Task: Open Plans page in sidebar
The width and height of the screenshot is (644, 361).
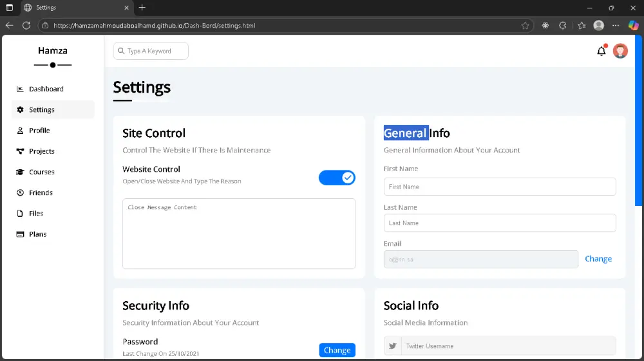Action: tap(53, 234)
